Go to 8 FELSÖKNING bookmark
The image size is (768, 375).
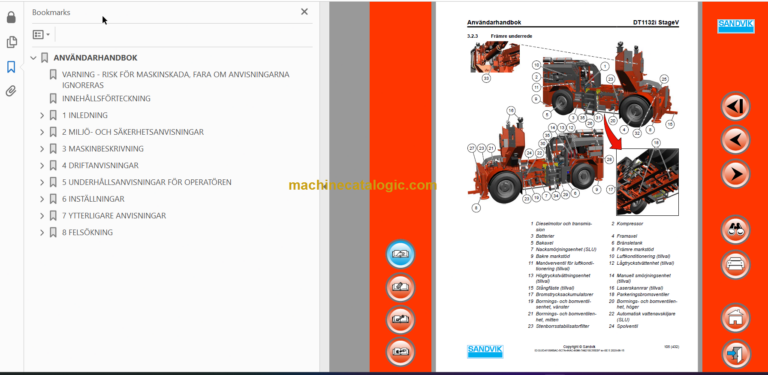[x=87, y=233]
